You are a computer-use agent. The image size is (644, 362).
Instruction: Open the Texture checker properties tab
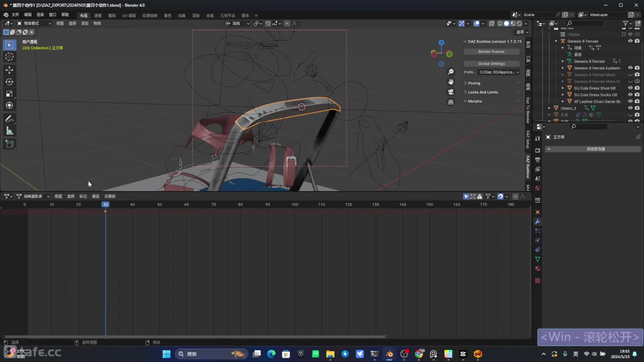pyautogui.click(x=538, y=281)
